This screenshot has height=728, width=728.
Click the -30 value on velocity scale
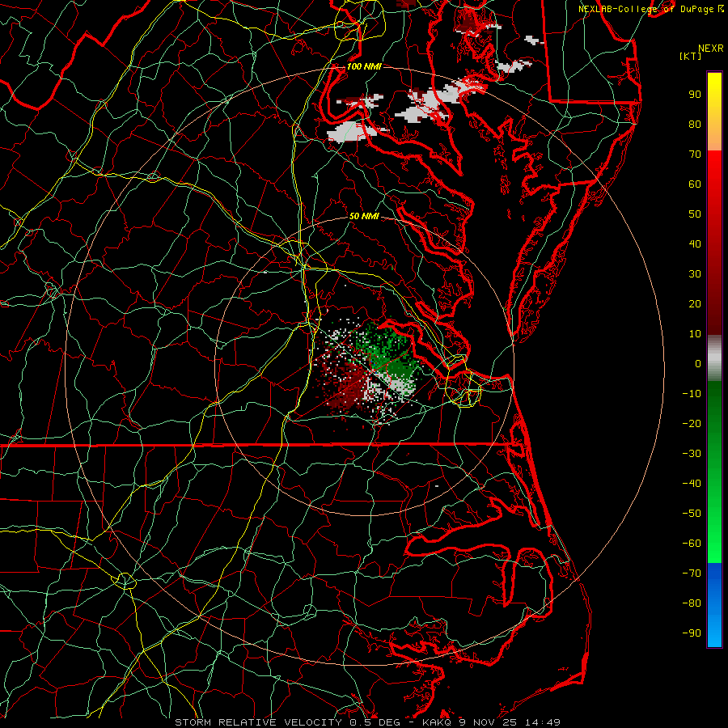pos(692,454)
